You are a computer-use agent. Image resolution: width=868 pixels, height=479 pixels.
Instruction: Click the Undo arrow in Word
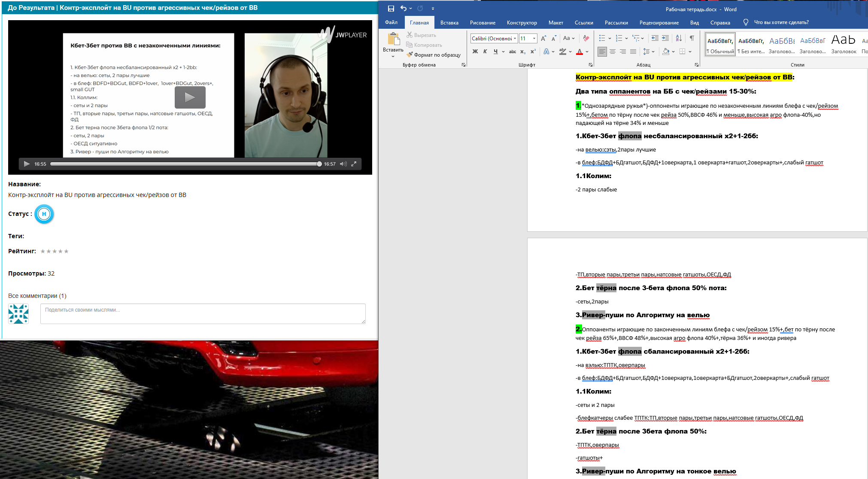pos(403,9)
